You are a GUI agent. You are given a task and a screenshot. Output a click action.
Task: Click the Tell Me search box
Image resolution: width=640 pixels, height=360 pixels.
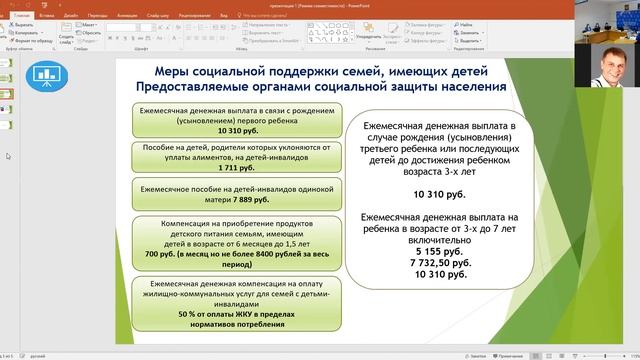[x=262, y=16]
